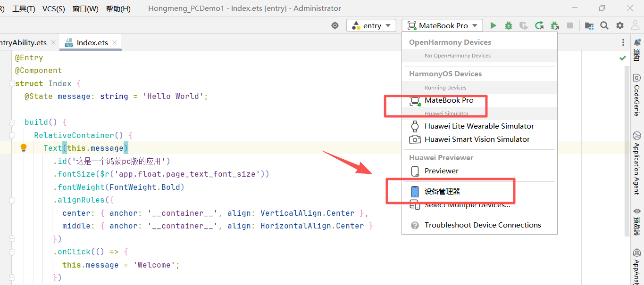Open Troubleshoot Device Connections
Screen dimensions: 644x285
point(479,225)
